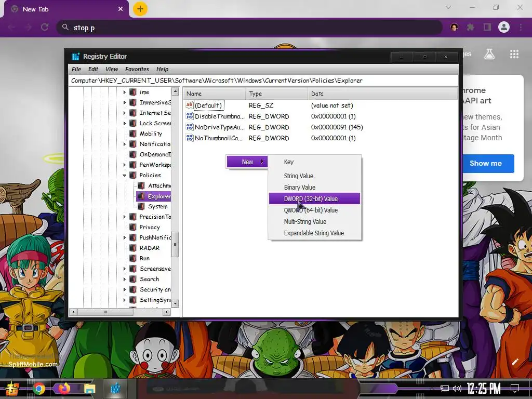
Task: Close the New Tab tab
Action: pyautogui.click(x=121, y=9)
